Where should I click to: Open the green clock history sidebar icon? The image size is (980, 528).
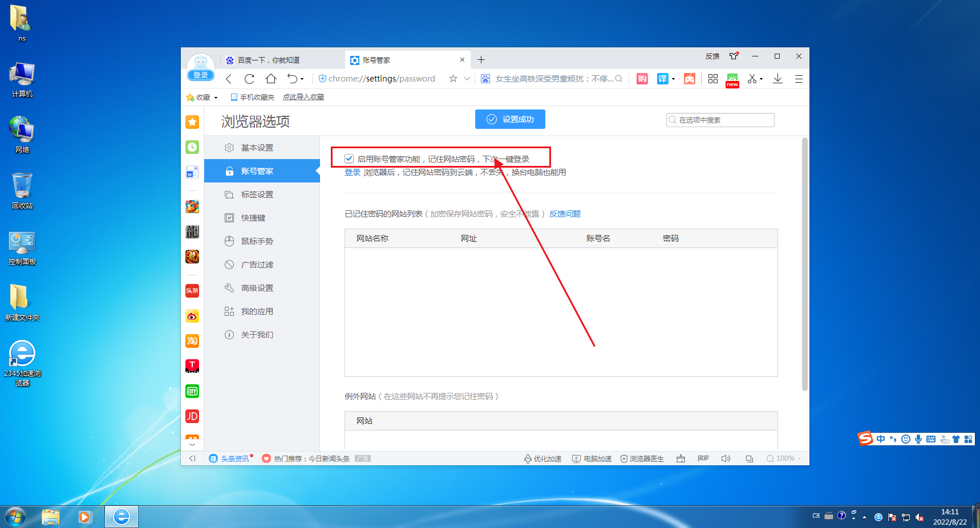192,147
